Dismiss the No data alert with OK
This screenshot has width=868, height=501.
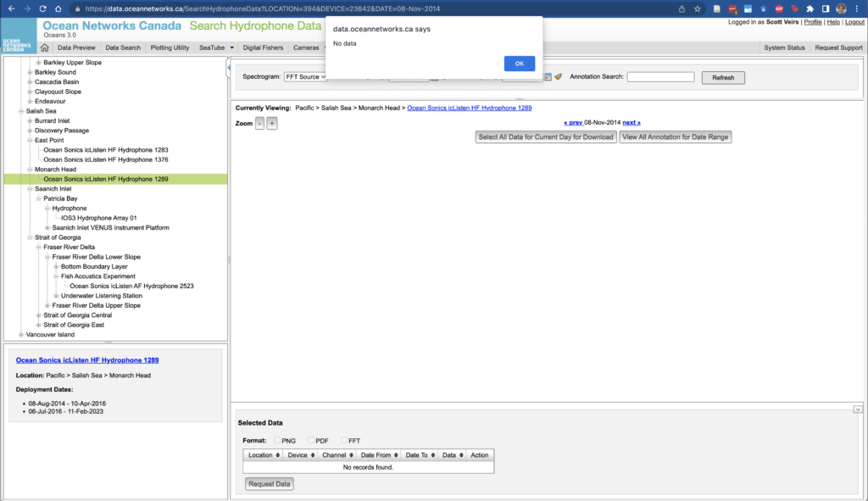click(x=520, y=64)
